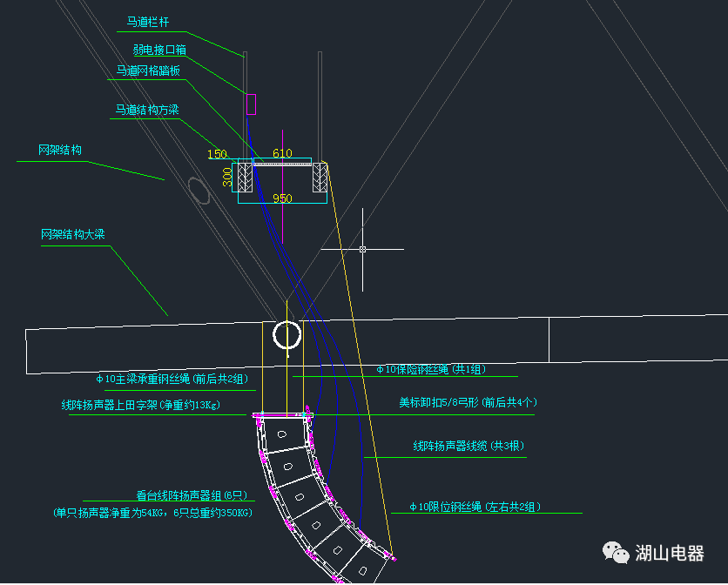Screen dimensions: 728x585
Task: Select the 610 dimension text
Action: tap(282, 154)
